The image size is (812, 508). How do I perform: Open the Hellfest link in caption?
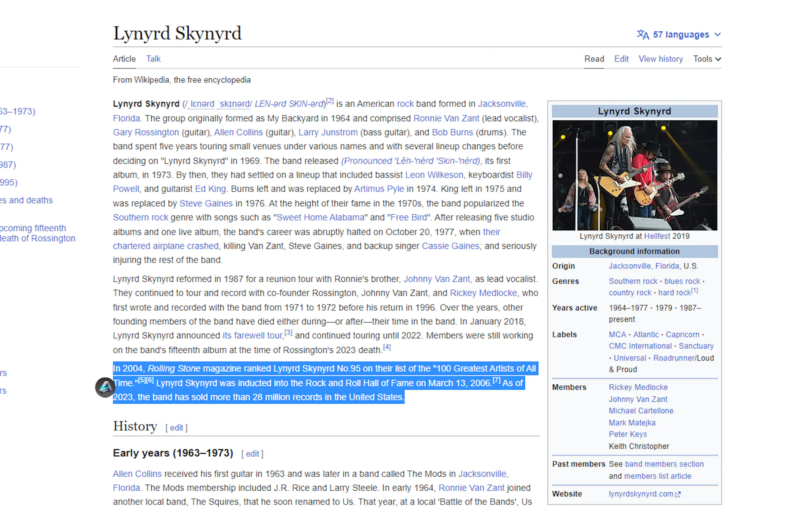click(x=657, y=236)
